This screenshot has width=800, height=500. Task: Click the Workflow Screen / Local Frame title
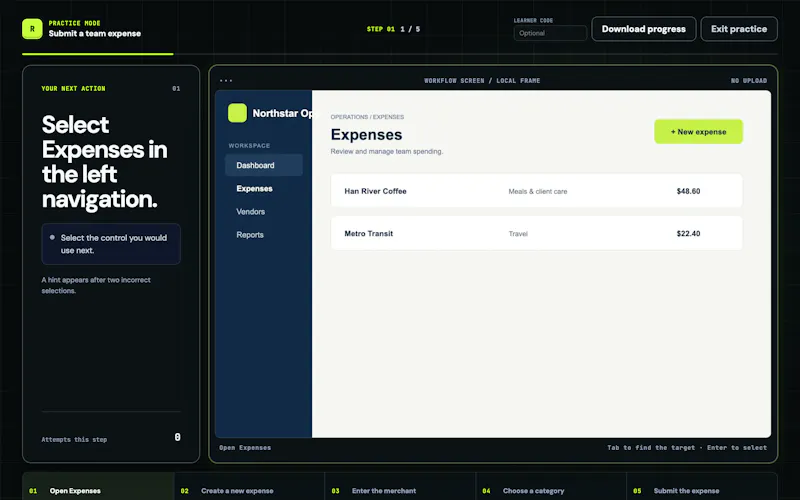[x=482, y=81]
